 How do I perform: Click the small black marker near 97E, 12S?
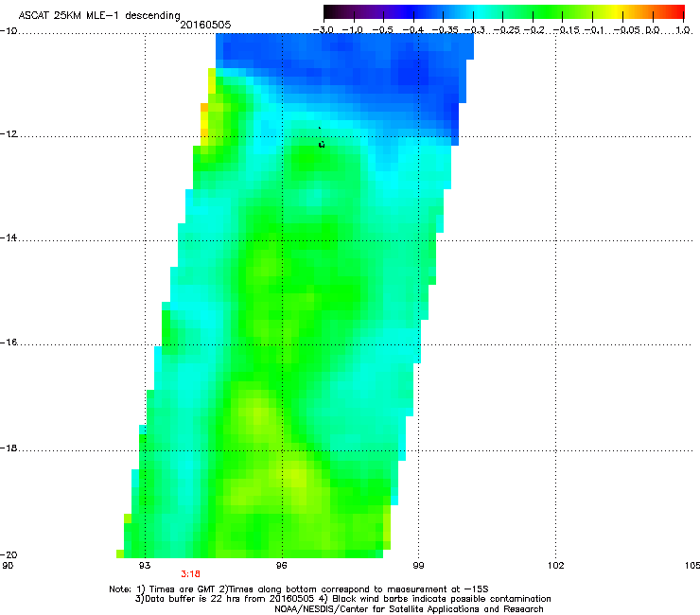(x=322, y=144)
